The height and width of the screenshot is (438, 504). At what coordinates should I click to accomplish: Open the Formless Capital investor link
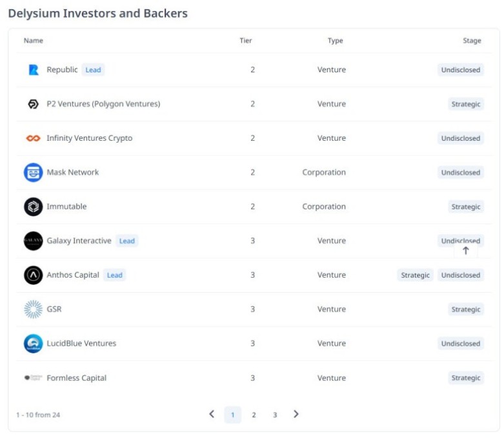pyautogui.click(x=76, y=378)
